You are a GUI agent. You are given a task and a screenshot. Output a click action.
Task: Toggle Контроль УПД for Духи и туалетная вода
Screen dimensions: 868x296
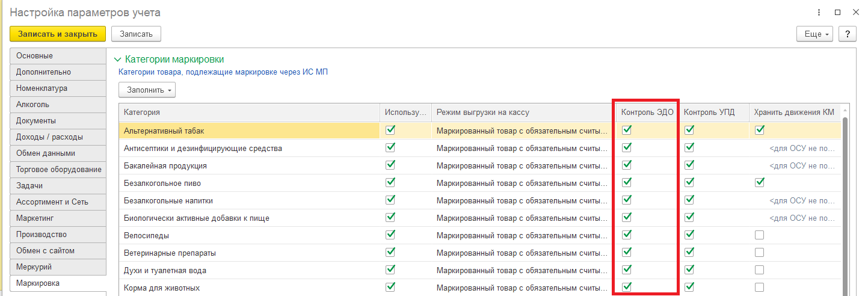coord(689,270)
